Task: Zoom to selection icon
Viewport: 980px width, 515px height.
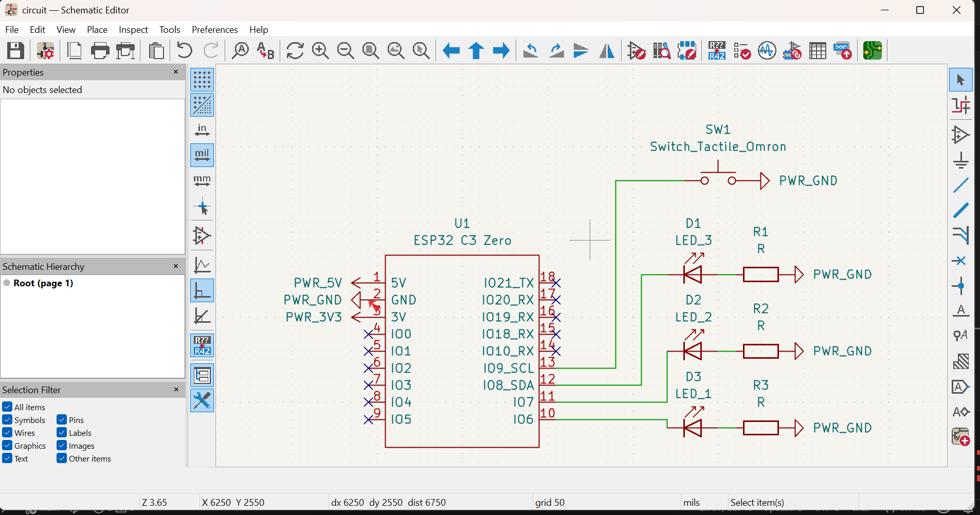Action: (x=421, y=51)
